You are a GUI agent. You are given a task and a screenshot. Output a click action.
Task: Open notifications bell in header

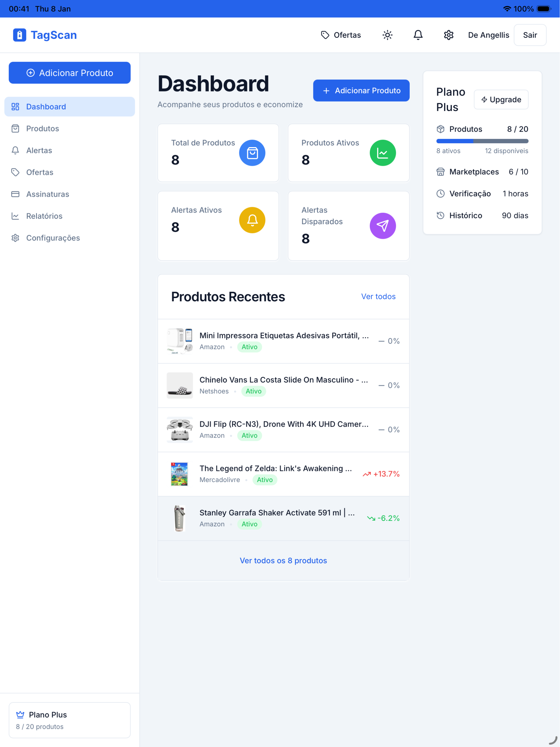point(418,35)
